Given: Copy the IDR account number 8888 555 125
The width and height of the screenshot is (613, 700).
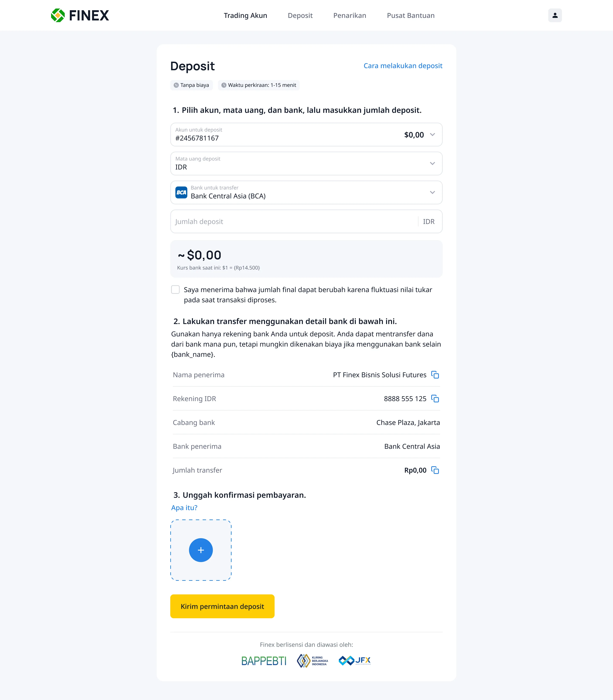Looking at the screenshot, I should (x=435, y=399).
